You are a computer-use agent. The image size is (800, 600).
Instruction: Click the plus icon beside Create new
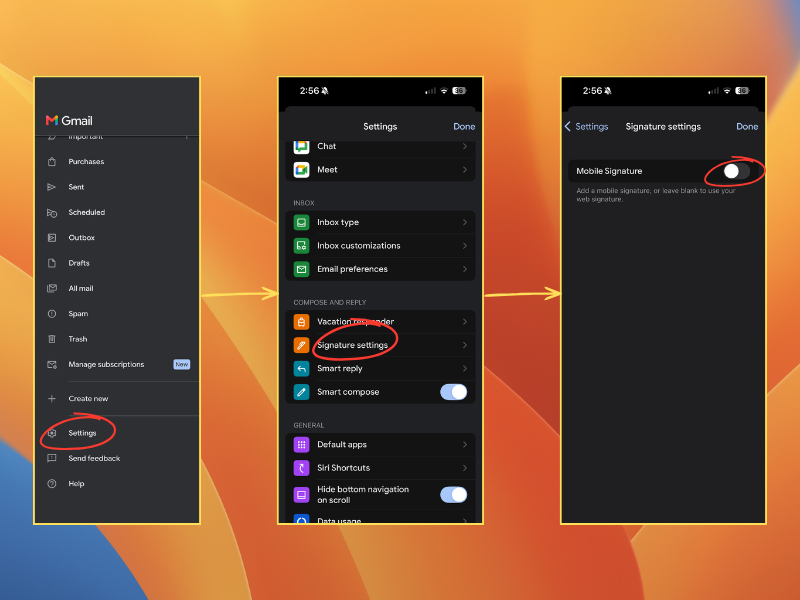52,398
